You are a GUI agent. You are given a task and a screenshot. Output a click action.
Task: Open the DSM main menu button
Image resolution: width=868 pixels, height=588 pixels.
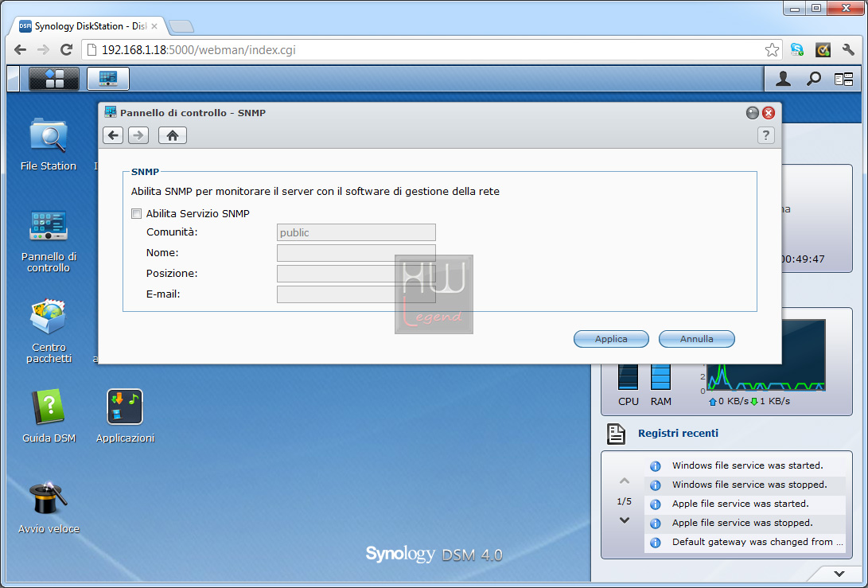tap(53, 79)
